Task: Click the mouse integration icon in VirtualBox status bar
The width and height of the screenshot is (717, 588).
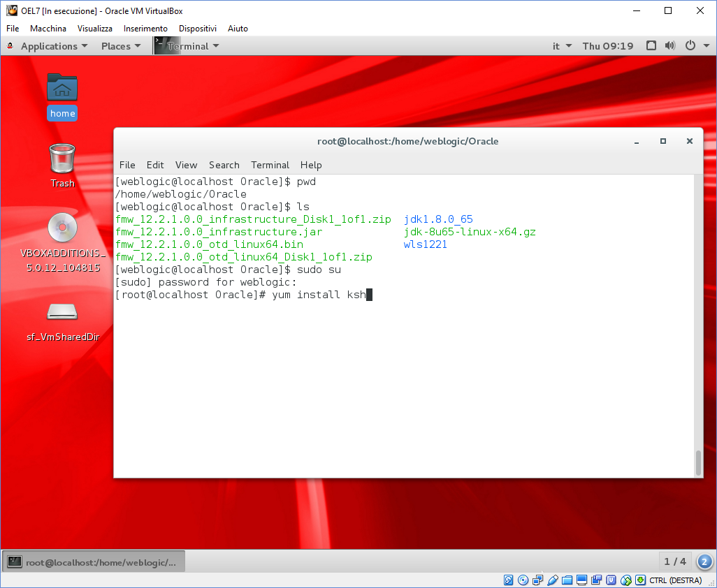Action: pyautogui.click(x=626, y=580)
